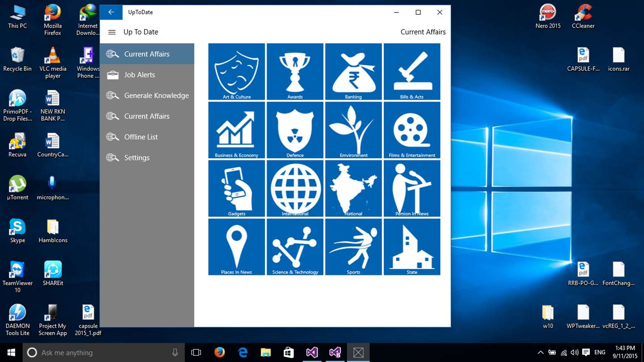
Task: Choose the Business & Economy tile
Action: (237, 130)
